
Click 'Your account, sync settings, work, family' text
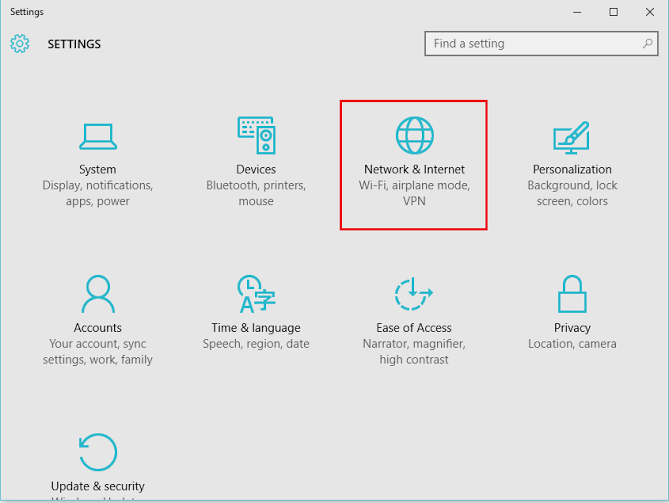pyautogui.click(x=98, y=352)
